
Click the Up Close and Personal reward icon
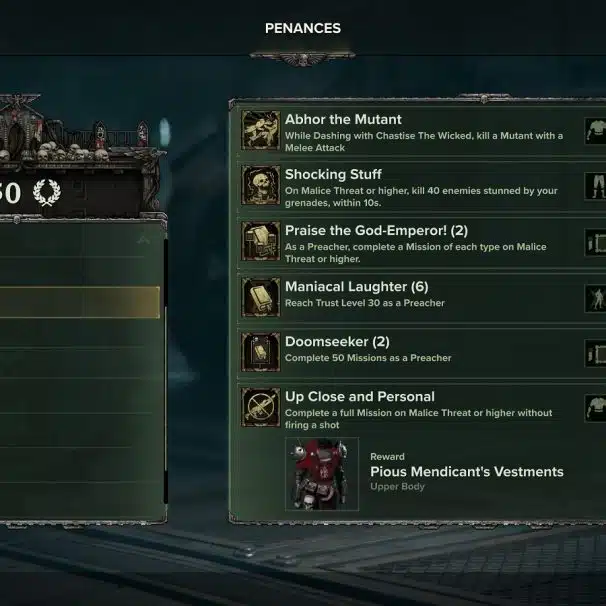(x=596, y=407)
